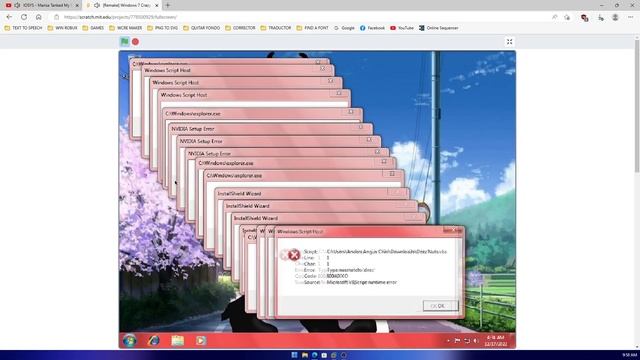Viewport: 640px width, 360px height.
Task: Open Edge in the Windows 11 taskbar
Action: [314, 355]
